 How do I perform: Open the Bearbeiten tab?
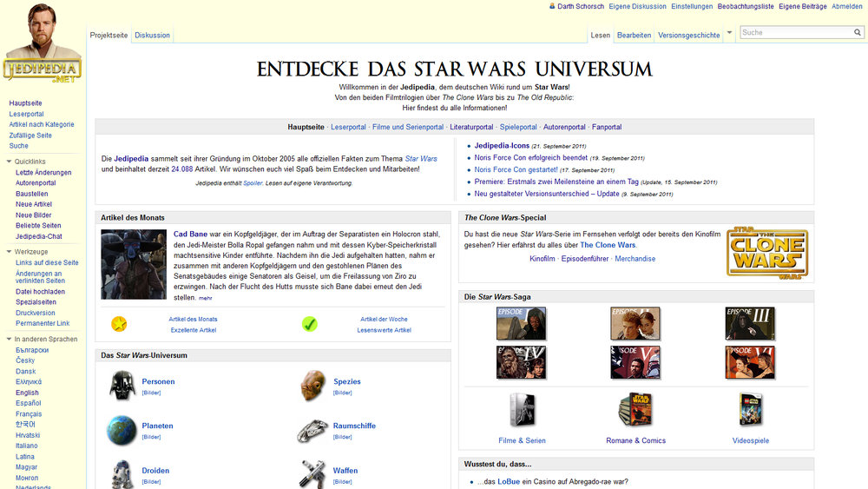click(634, 35)
